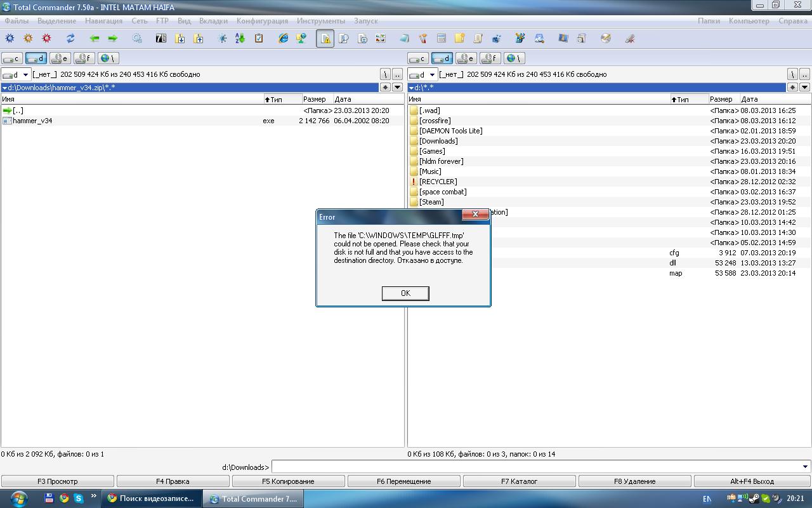Open right panel directory history dropdown arrow

[804, 88]
